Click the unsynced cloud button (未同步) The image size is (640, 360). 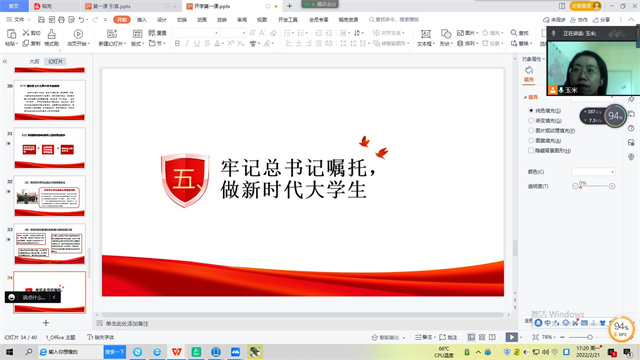[554, 20]
